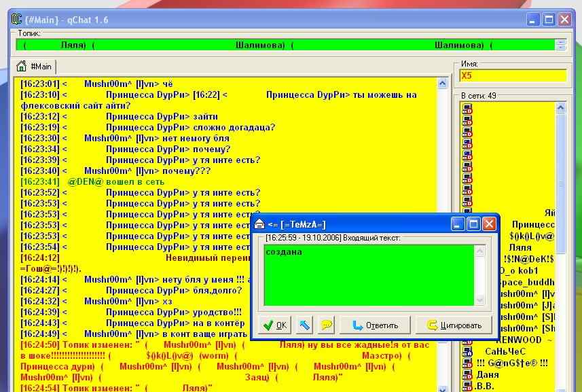The width and height of the screenshot is (582, 392).
Task: Click the green incoming text area with создана
Action: coord(369,275)
